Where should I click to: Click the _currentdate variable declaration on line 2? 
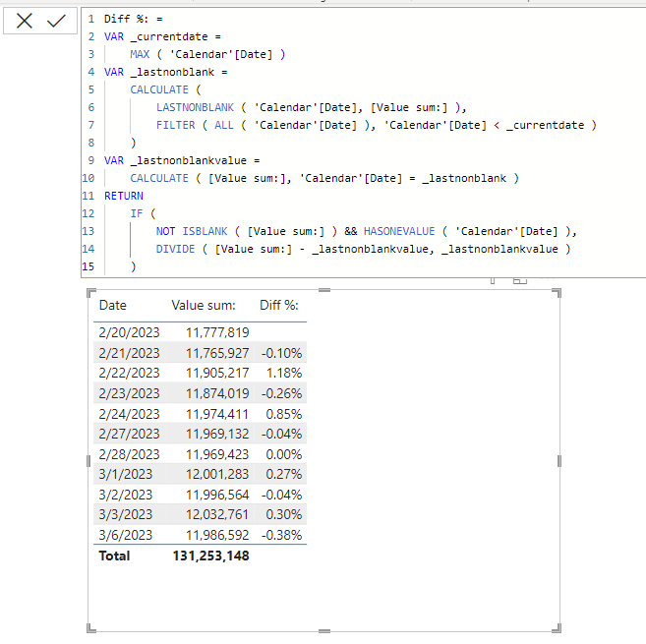point(169,36)
